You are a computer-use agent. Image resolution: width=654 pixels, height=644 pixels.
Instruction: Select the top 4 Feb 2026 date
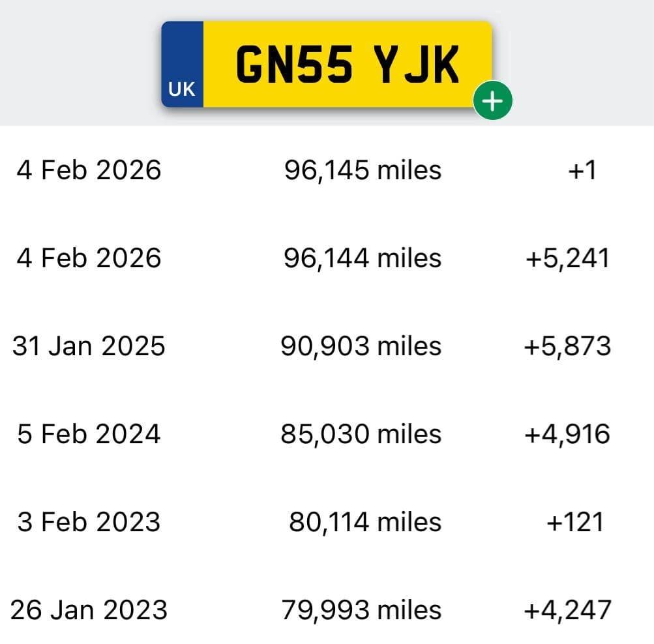89,169
